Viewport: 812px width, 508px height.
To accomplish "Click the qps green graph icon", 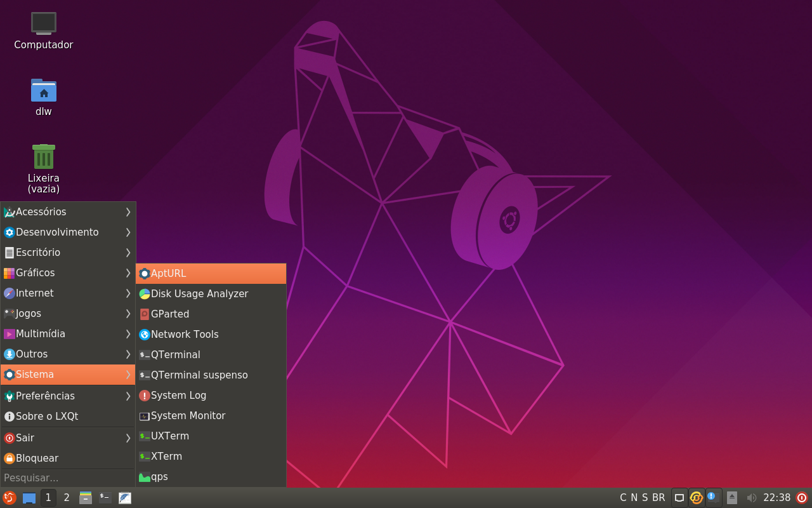I will coord(145,477).
